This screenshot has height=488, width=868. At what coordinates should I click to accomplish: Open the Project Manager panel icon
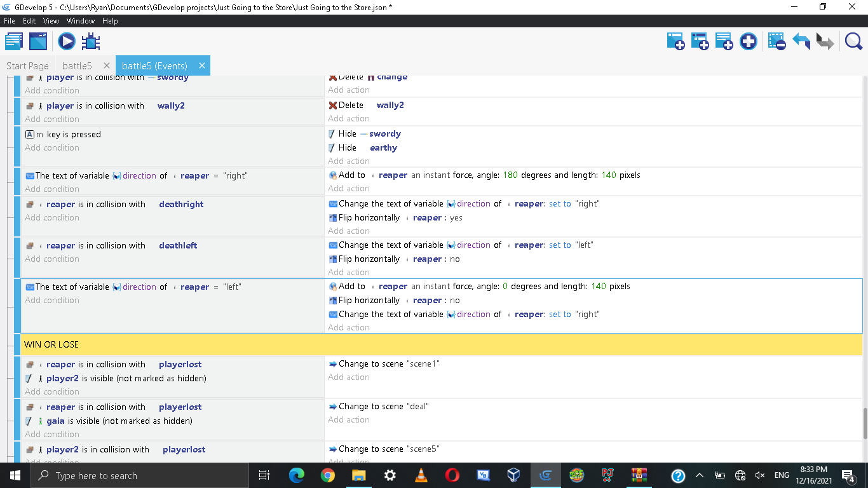coord(14,42)
